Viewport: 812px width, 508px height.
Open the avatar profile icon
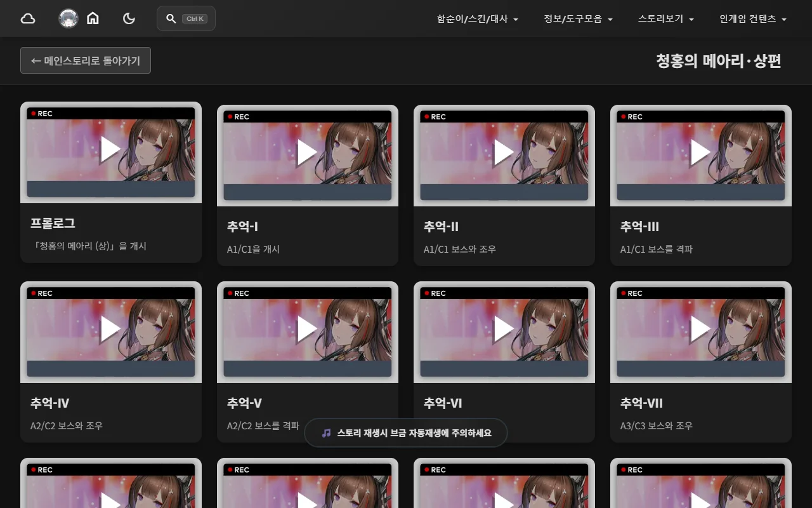click(x=69, y=18)
